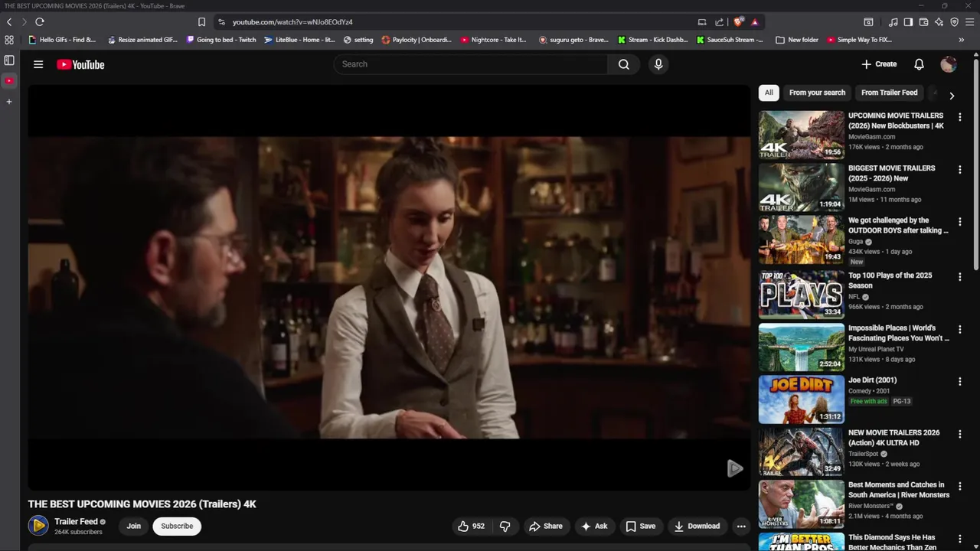Open SauceSuh Stream bookmark
980x551 pixels.
click(x=730, y=40)
